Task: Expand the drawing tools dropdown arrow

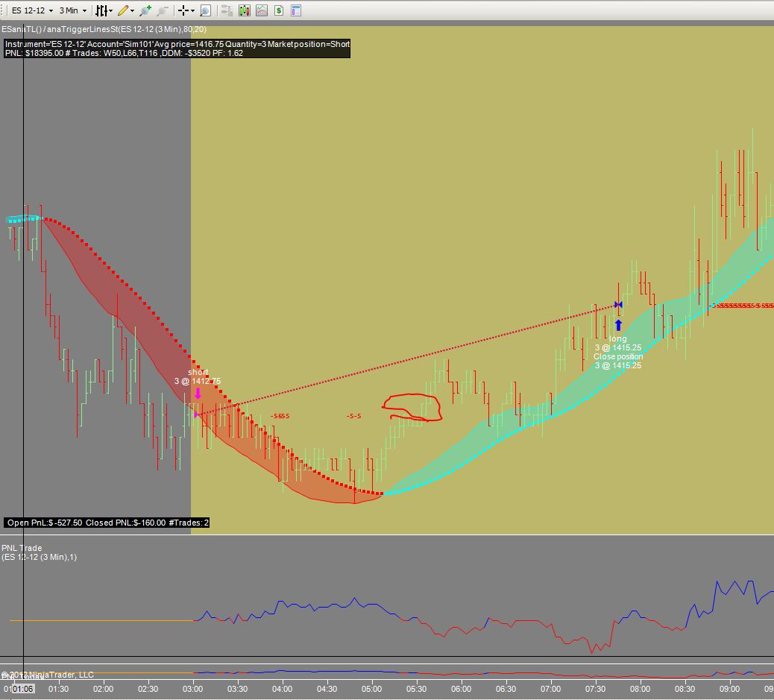Action: point(132,10)
